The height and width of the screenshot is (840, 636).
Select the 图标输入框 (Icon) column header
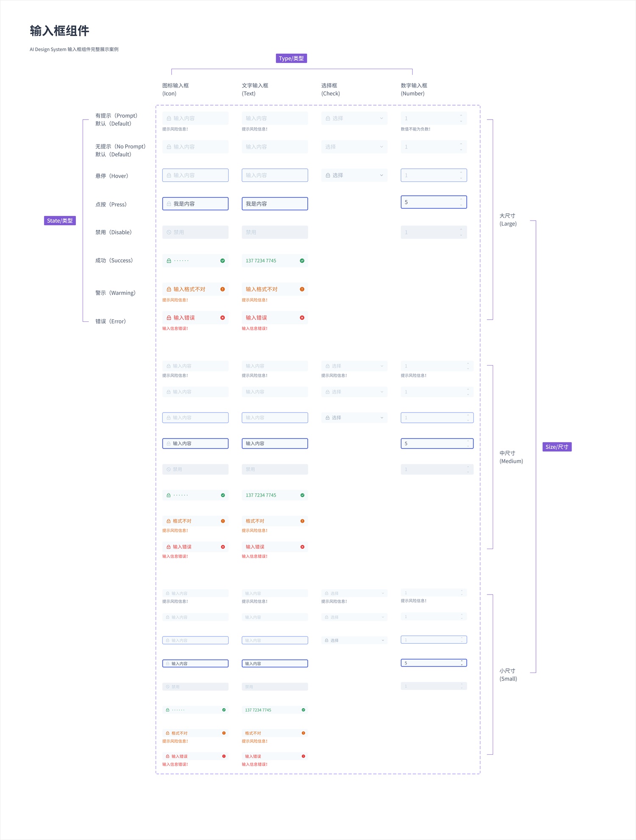(x=176, y=89)
